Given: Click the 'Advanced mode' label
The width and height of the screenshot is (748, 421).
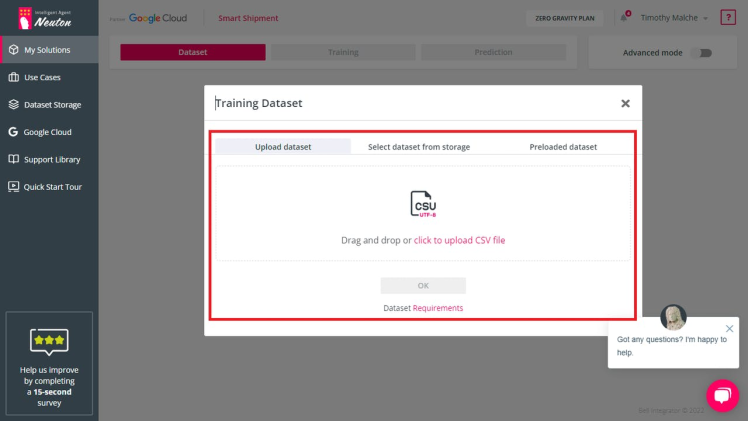Looking at the screenshot, I should coord(653,53).
